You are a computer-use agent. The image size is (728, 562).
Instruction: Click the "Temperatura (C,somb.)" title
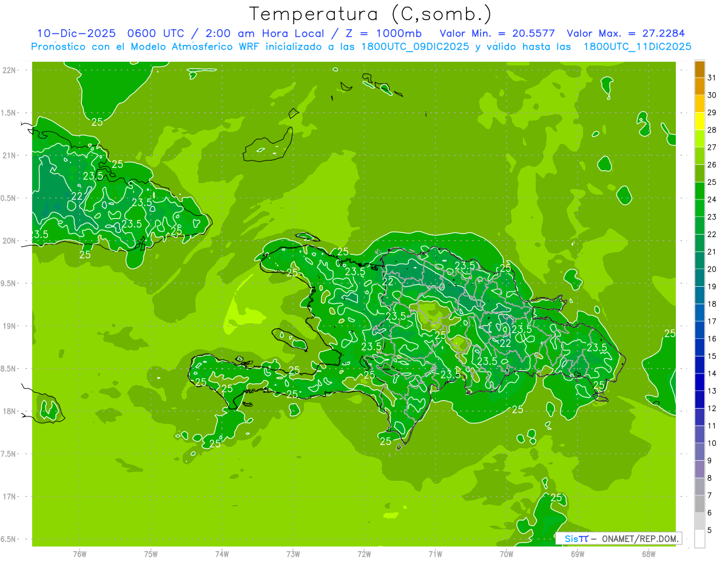point(371,14)
